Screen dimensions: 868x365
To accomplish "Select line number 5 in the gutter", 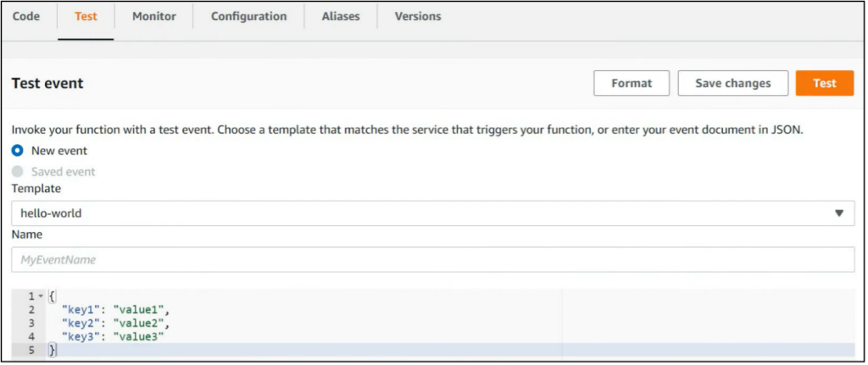I will [31, 350].
